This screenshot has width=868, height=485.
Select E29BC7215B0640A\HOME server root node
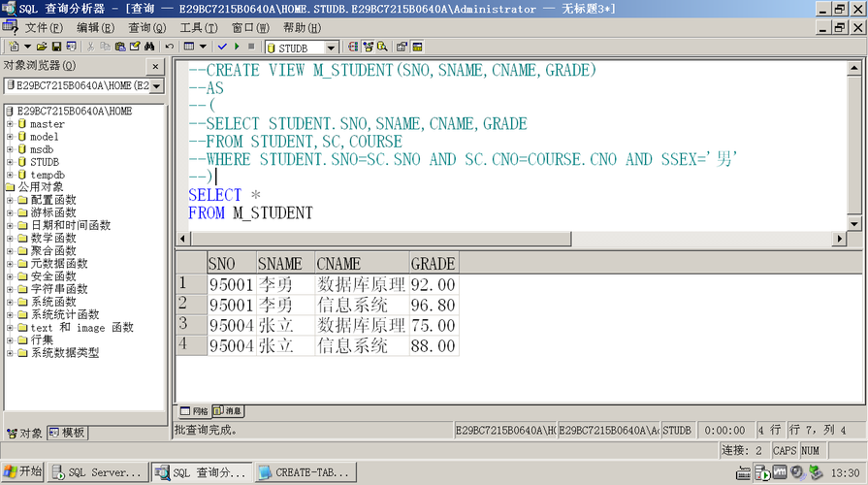[x=74, y=112]
